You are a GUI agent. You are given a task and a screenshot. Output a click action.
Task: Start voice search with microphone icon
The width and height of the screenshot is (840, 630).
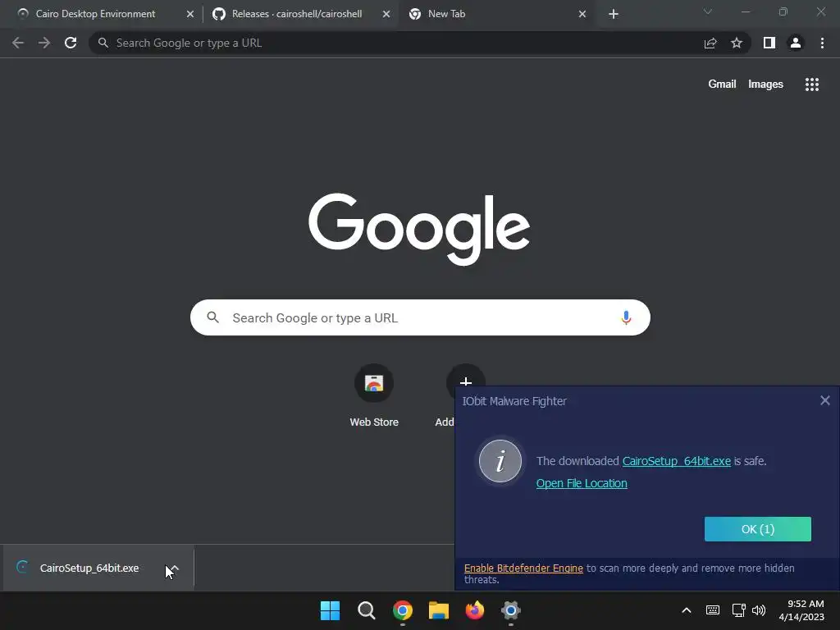(x=626, y=317)
